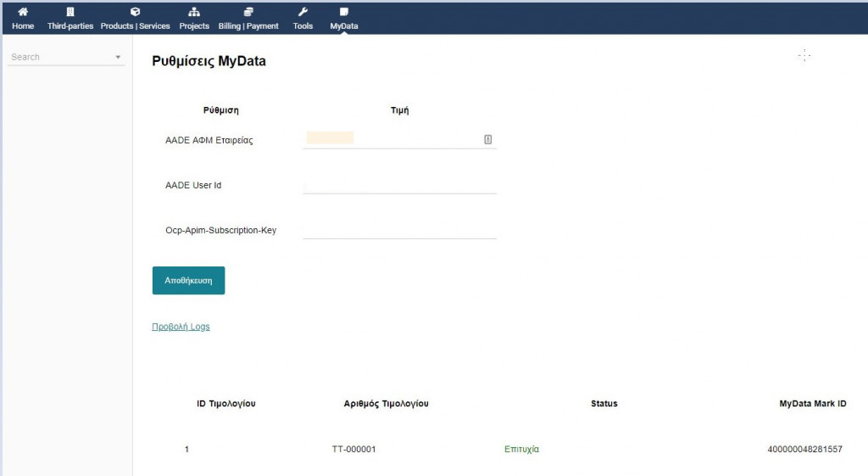868x476 pixels.
Task: Select the MyData icon in the top bar
Action: point(343,12)
